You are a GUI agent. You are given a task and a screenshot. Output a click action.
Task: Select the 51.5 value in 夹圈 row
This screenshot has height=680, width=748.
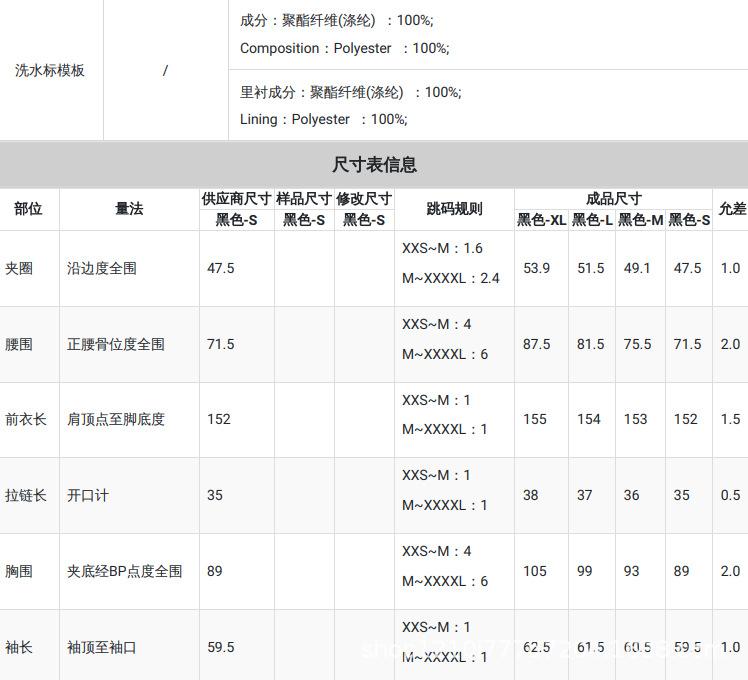pyautogui.click(x=591, y=268)
